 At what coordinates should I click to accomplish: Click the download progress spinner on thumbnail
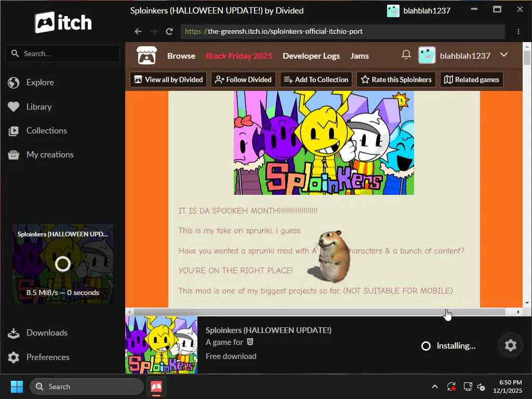(63, 264)
